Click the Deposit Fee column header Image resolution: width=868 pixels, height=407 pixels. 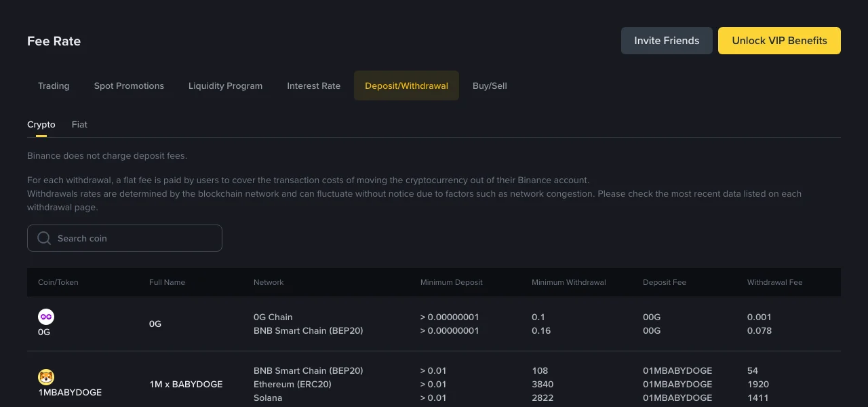pos(665,282)
